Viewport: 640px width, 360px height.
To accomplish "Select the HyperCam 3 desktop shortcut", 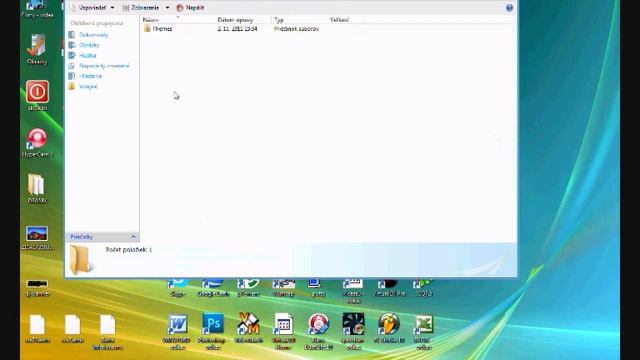I will [x=37, y=142].
